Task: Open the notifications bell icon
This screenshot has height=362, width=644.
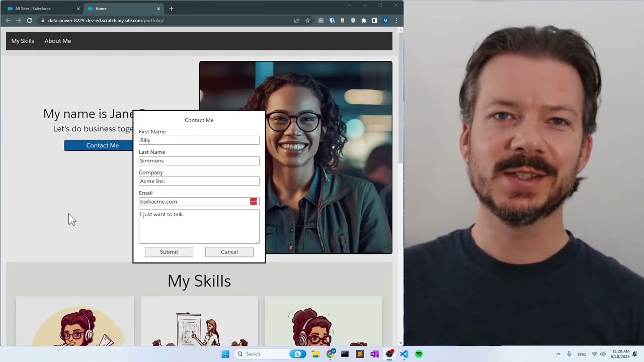Action: 635,354
